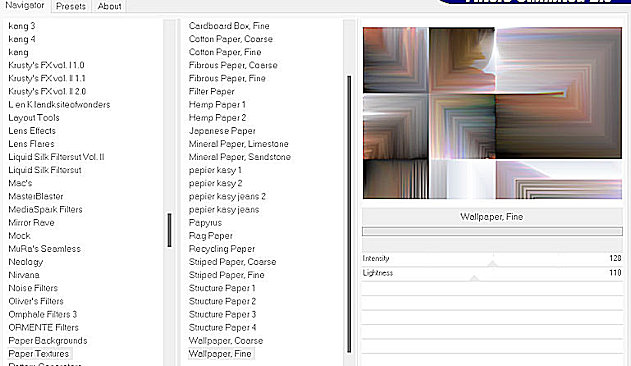Adjust the Intensity slider handle

click(x=493, y=264)
